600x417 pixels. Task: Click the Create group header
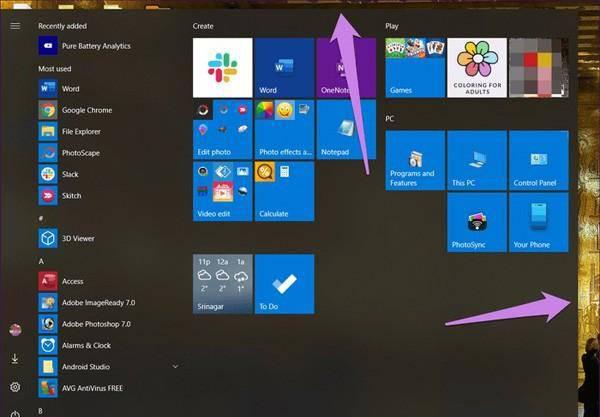point(203,26)
